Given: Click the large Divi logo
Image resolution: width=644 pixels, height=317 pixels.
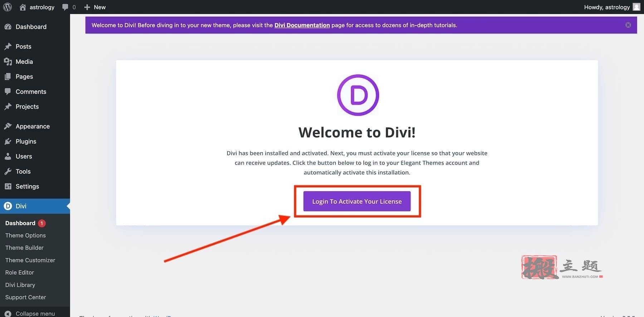Looking at the screenshot, I should tap(358, 95).
